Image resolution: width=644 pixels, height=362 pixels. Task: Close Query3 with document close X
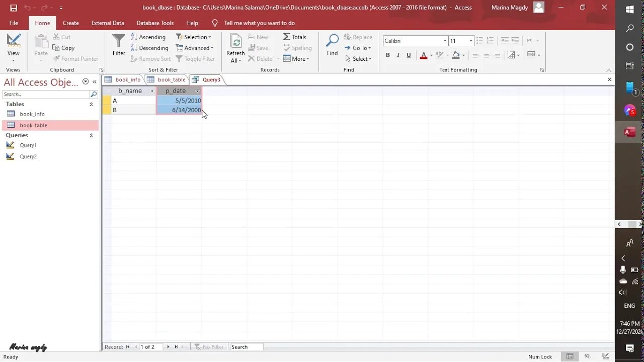pyautogui.click(x=609, y=79)
